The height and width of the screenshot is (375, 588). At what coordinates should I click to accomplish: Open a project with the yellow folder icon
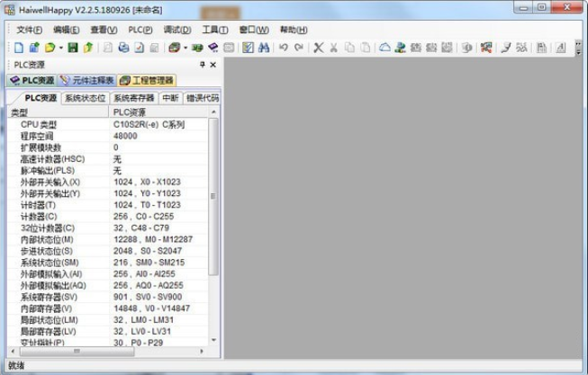click(x=50, y=48)
